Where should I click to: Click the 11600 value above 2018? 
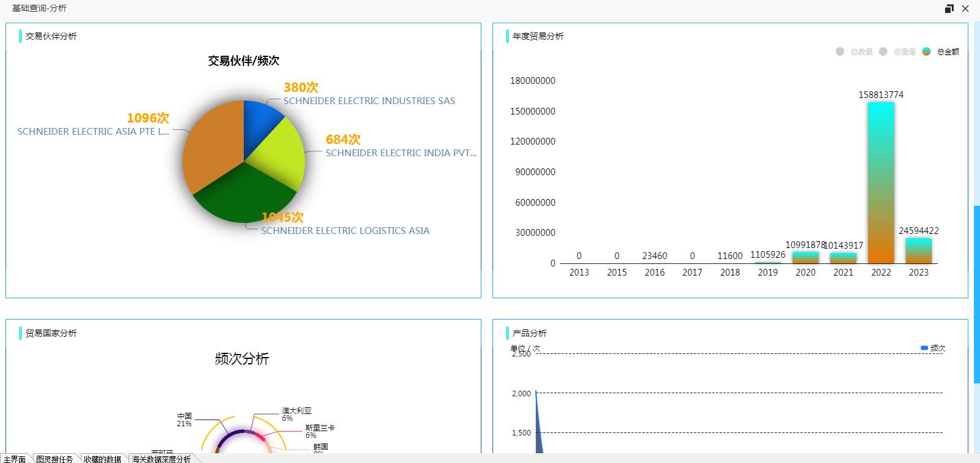[730, 256]
